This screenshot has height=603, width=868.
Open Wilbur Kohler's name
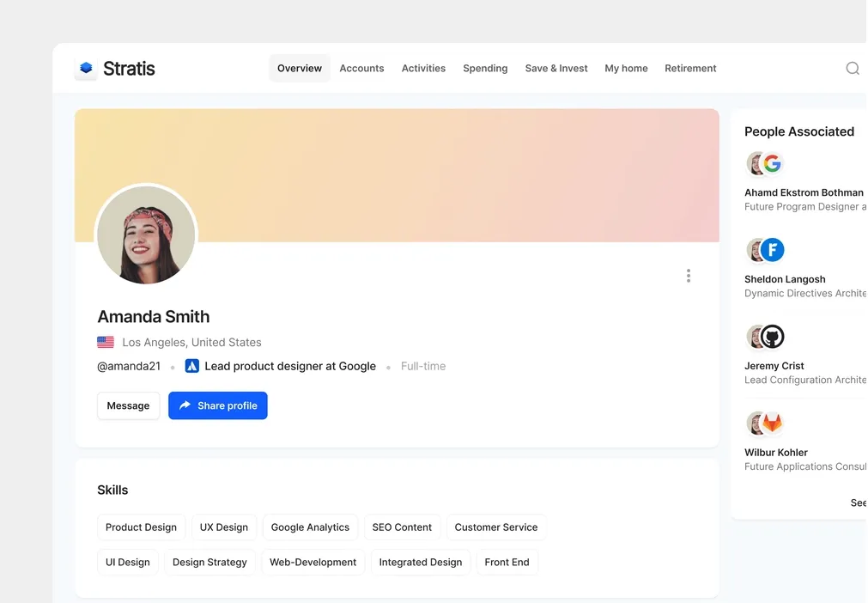pos(775,453)
